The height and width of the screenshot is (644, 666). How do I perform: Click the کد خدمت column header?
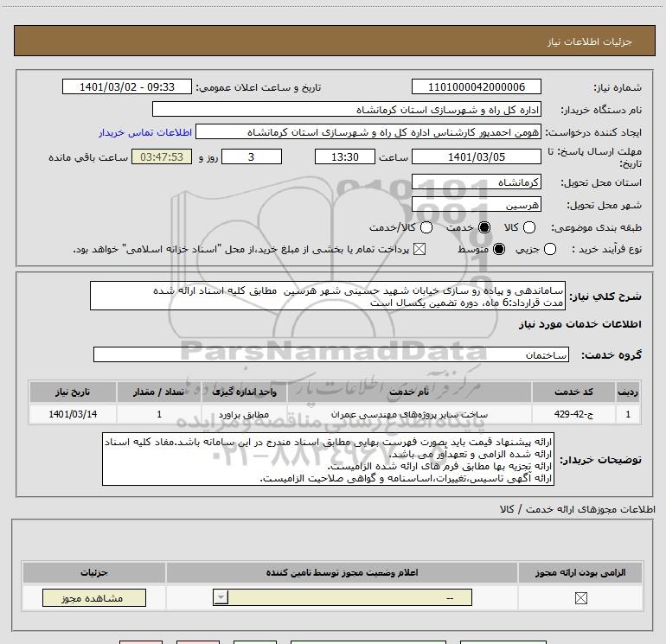pyautogui.click(x=573, y=392)
